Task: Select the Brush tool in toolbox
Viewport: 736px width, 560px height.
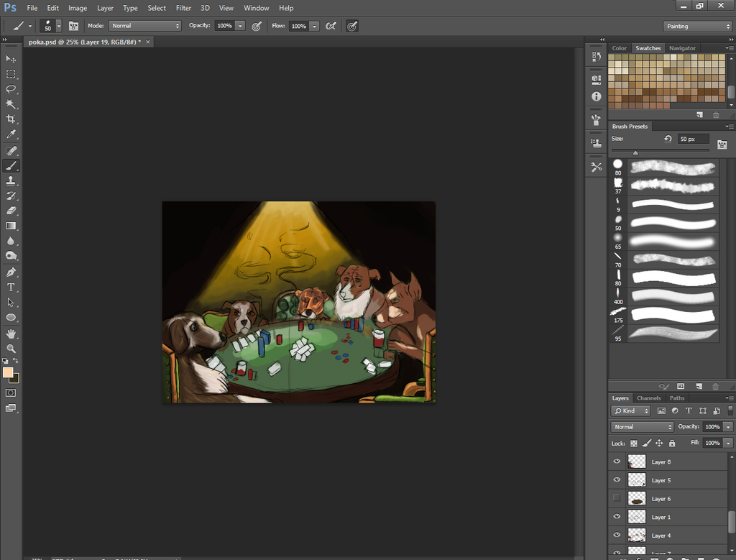Action: pyautogui.click(x=11, y=166)
